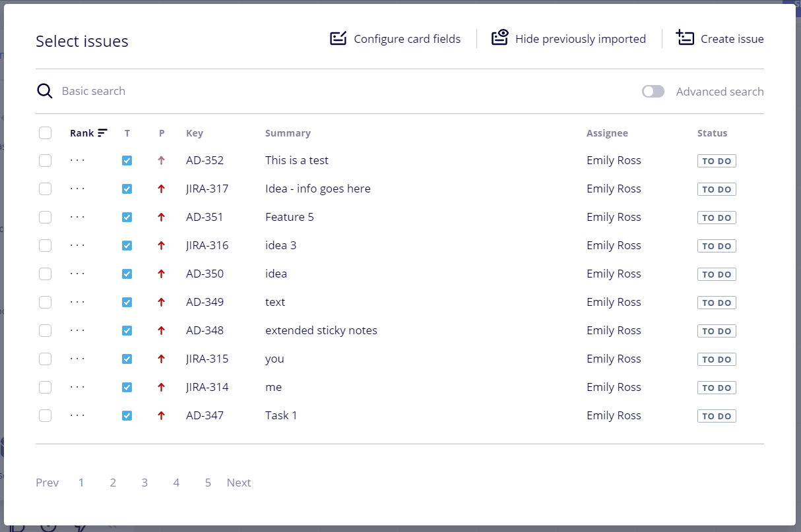Image resolution: width=801 pixels, height=532 pixels.
Task: Go to page 3 of issues
Action: (144, 483)
